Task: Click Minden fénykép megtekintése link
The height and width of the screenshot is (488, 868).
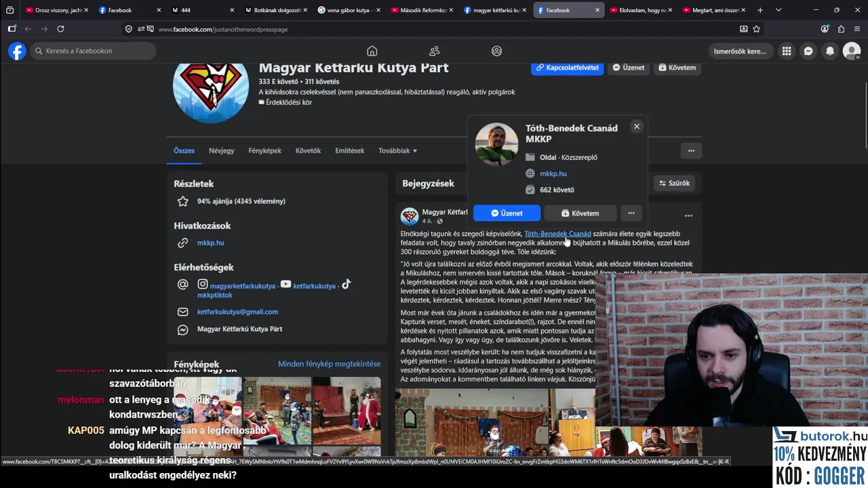Action: pos(329,364)
